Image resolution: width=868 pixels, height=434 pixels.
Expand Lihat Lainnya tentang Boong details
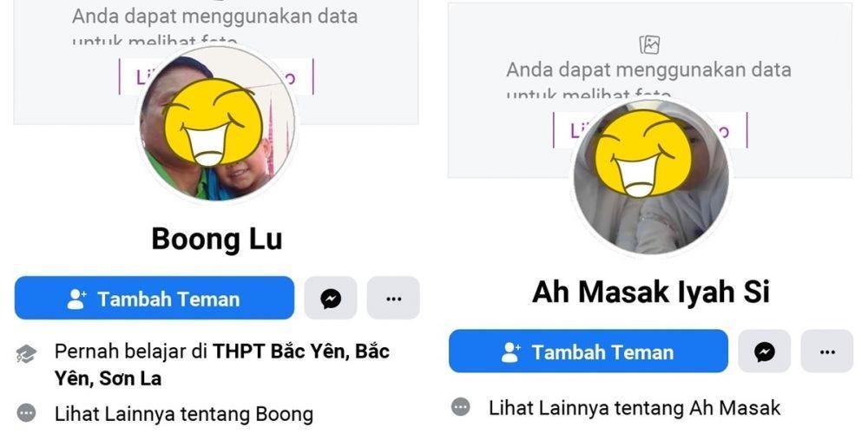tap(184, 413)
